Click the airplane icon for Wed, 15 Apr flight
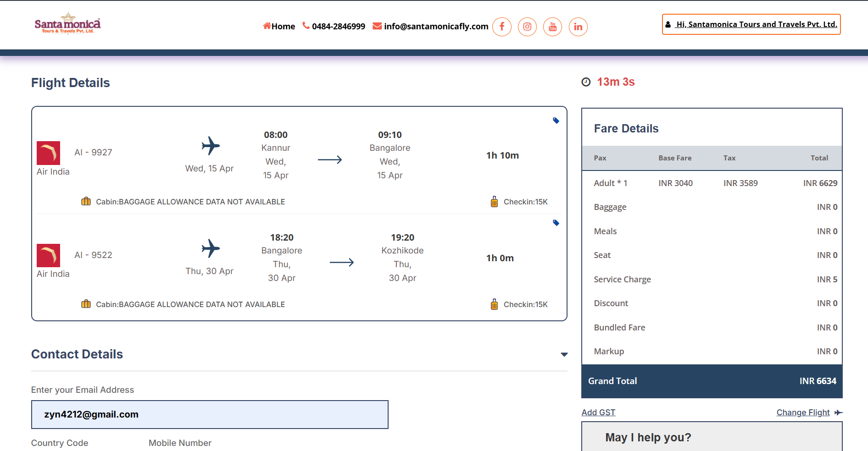Image resolution: width=868 pixels, height=451 pixels. click(211, 146)
